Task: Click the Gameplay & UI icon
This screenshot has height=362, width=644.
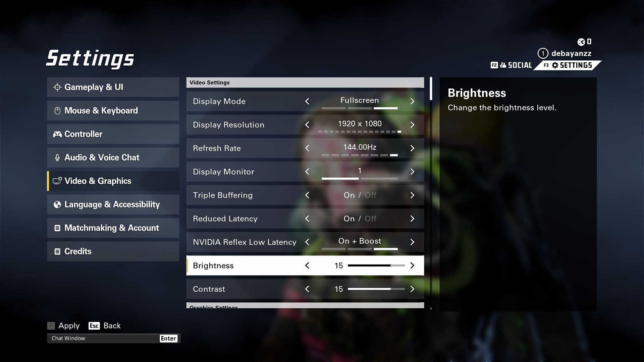Action: click(57, 87)
